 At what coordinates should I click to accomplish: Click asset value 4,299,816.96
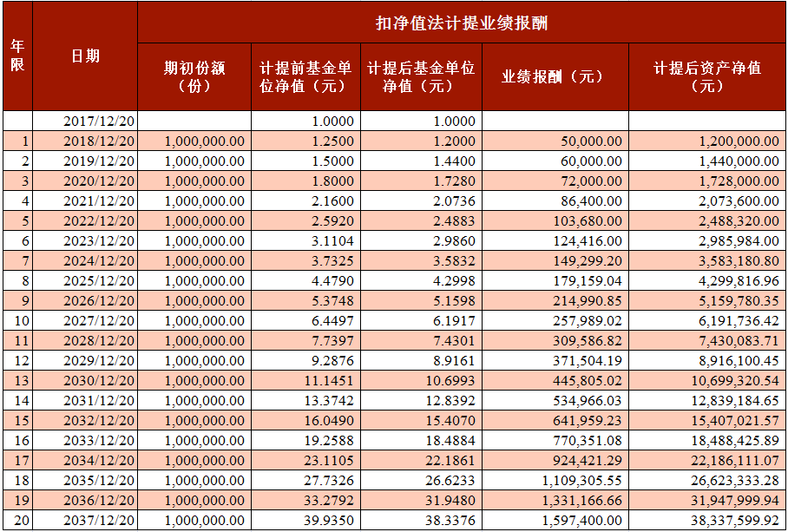click(x=707, y=281)
